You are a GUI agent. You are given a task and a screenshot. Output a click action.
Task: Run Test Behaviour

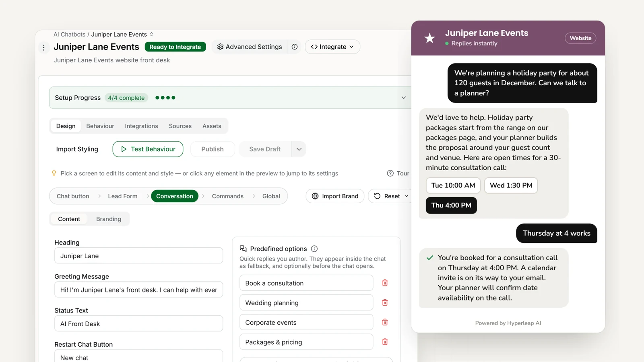(x=148, y=149)
